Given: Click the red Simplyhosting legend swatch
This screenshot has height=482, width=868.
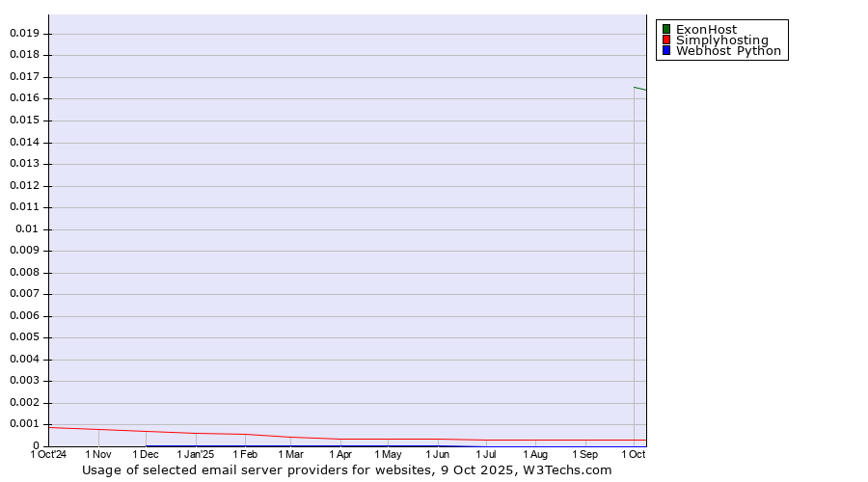Looking at the screenshot, I should (x=665, y=40).
